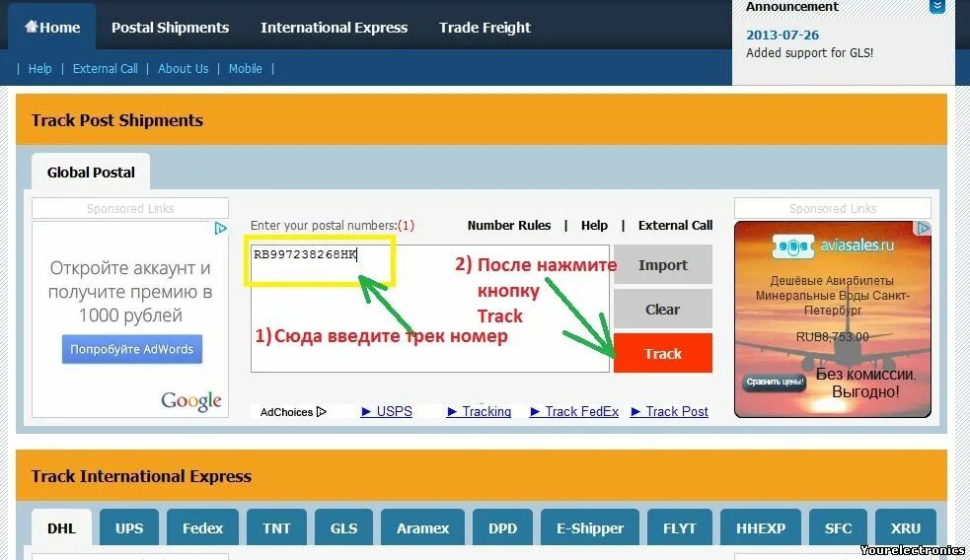
Task: Select the Aramex carrier tab
Action: pyautogui.click(x=423, y=528)
